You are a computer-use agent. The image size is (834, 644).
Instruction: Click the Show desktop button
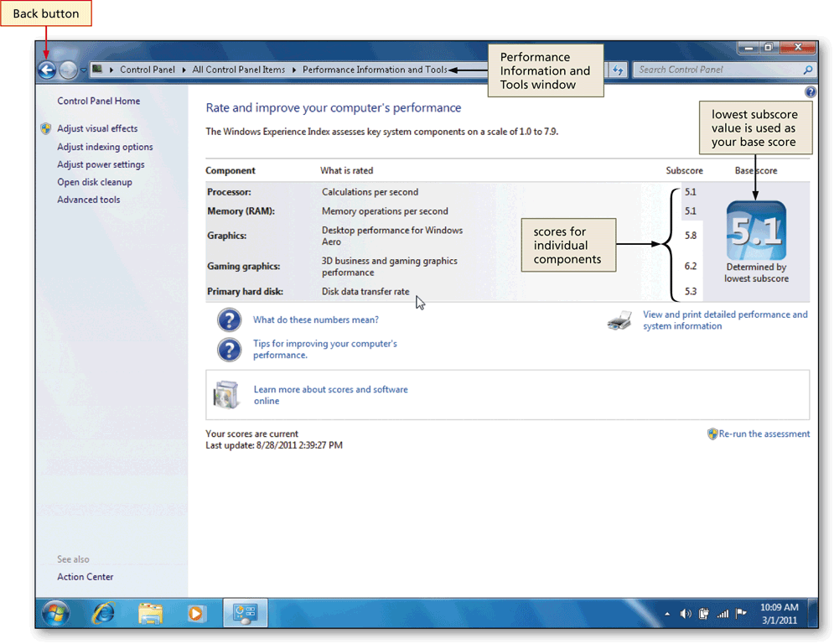[x=813, y=613]
